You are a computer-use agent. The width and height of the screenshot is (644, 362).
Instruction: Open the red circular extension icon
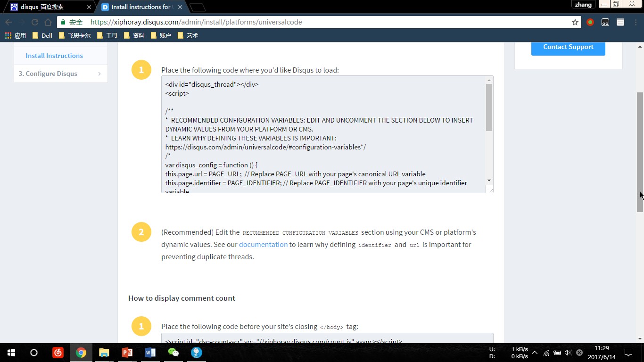pos(590,22)
